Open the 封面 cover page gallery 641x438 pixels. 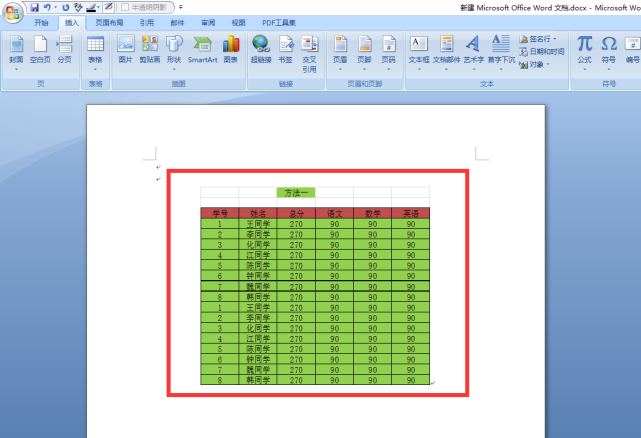[x=16, y=53]
